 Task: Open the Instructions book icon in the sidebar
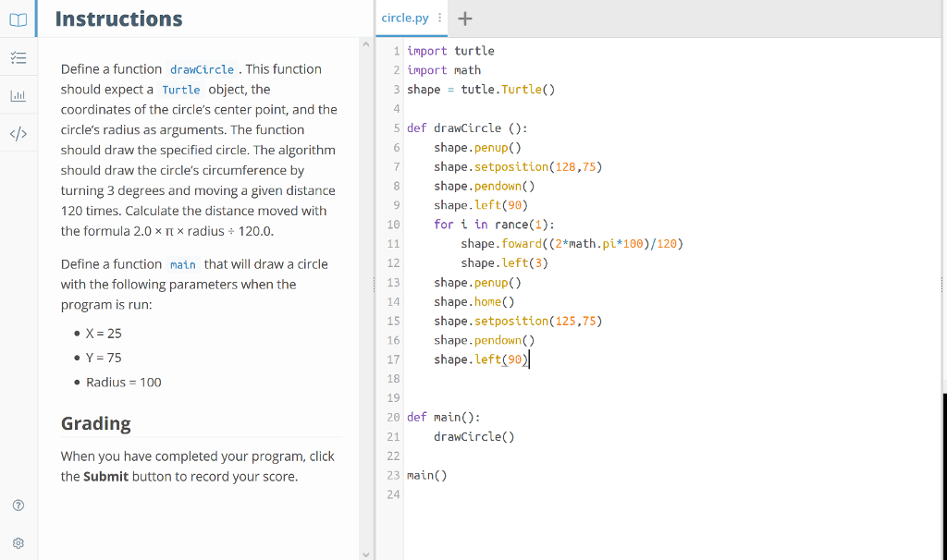[18, 18]
